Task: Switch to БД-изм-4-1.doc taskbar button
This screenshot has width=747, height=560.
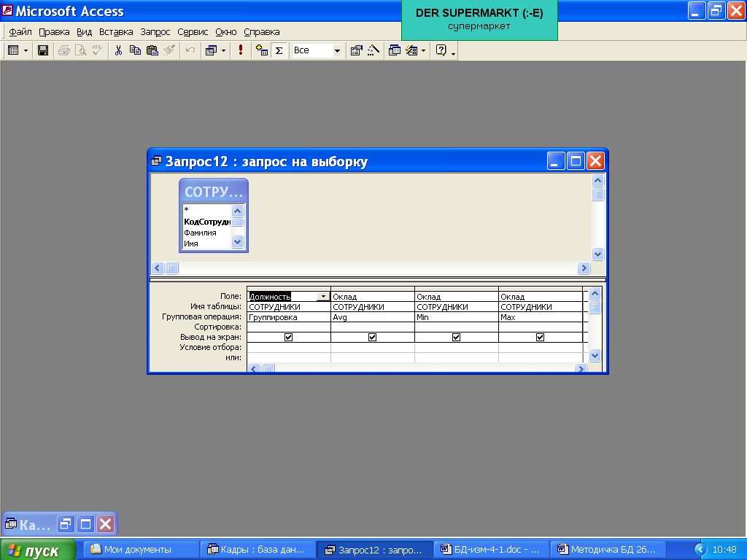Action: click(x=491, y=550)
